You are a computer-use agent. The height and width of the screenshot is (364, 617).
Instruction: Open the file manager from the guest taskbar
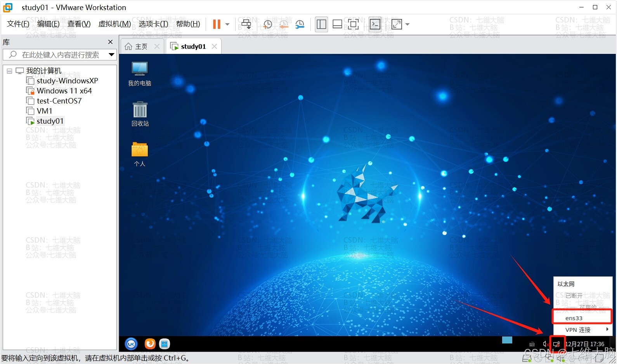(x=165, y=344)
